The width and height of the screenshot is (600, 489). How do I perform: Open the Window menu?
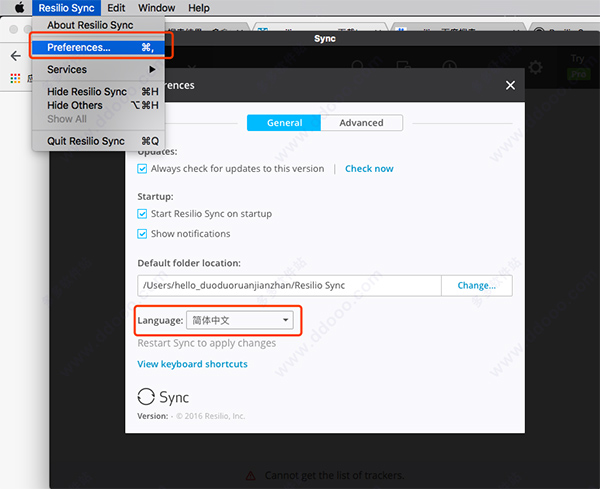157,8
